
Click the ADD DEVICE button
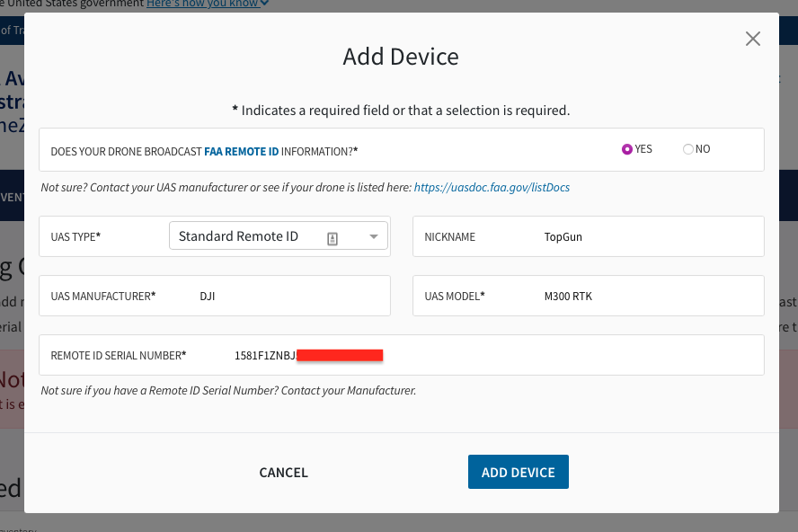coord(519,472)
